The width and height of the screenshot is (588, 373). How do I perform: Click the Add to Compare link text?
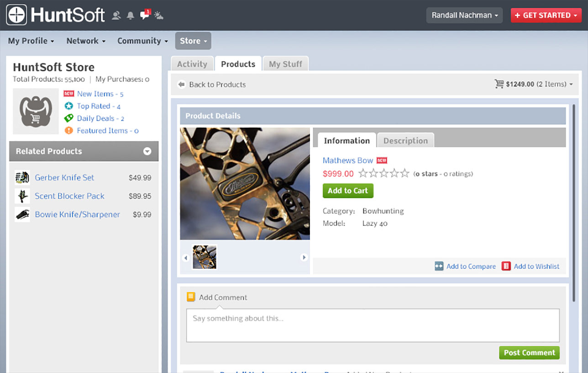coord(471,266)
